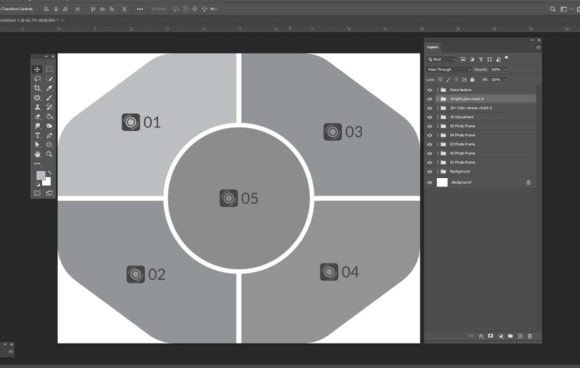This screenshot has width=580, height=368.
Task: Select the Rectangular Marquee tool
Action: pyautogui.click(x=49, y=69)
